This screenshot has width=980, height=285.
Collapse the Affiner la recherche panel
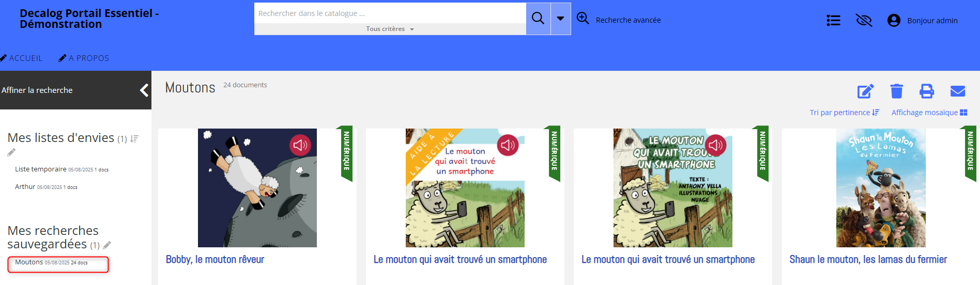pyautogui.click(x=144, y=90)
